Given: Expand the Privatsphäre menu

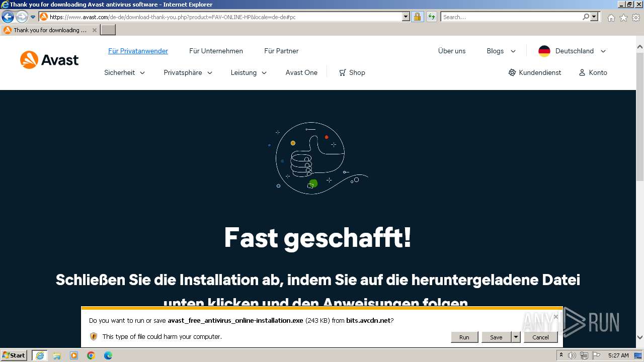Looking at the screenshot, I should tap(188, 72).
